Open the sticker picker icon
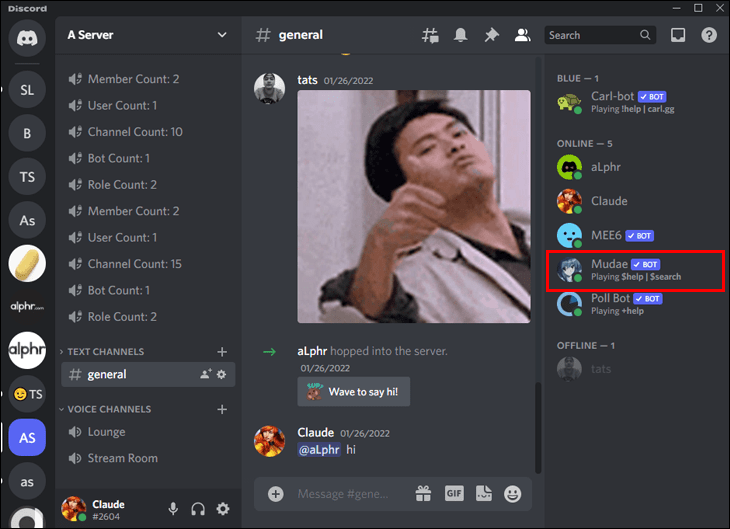The image size is (730, 529). pyautogui.click(x=484, y=494)
